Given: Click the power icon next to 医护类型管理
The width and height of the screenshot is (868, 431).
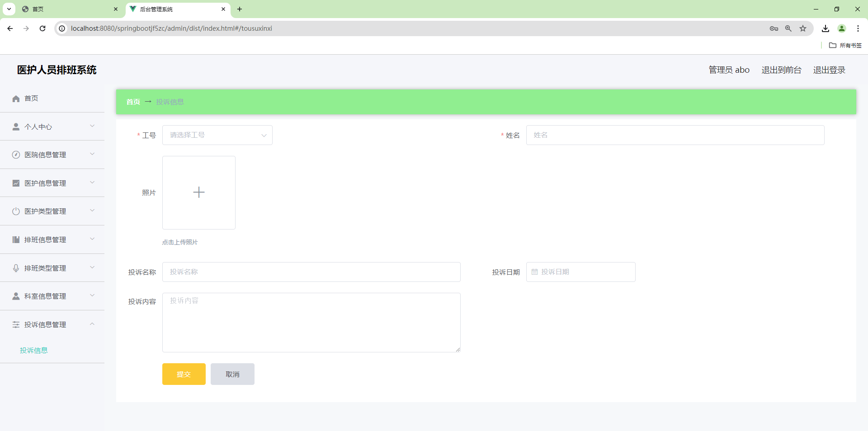Looking at the screenshot, I should [16, 211].
